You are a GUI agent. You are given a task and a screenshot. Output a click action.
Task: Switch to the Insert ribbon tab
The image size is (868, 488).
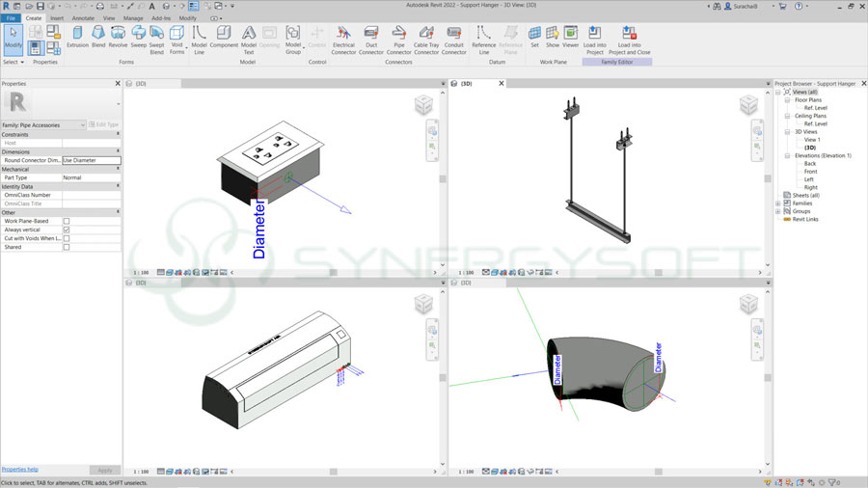(58, 17)
